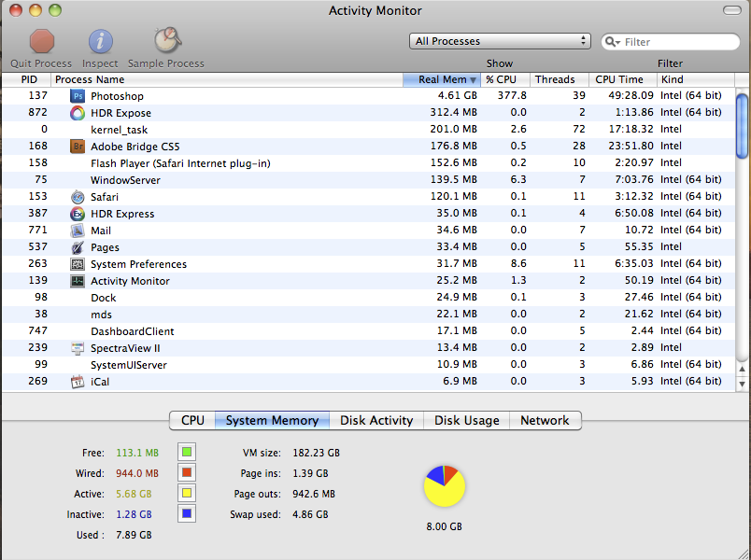Select the WindowServer process row
The width and height of the screenshot is (751, 560).
(x=368, y=180)
